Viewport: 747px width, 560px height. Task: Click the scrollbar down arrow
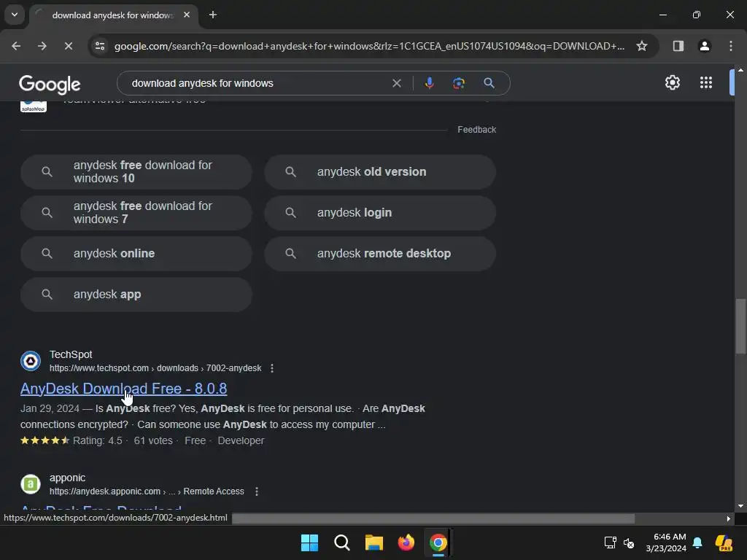[x=740, y=506]
